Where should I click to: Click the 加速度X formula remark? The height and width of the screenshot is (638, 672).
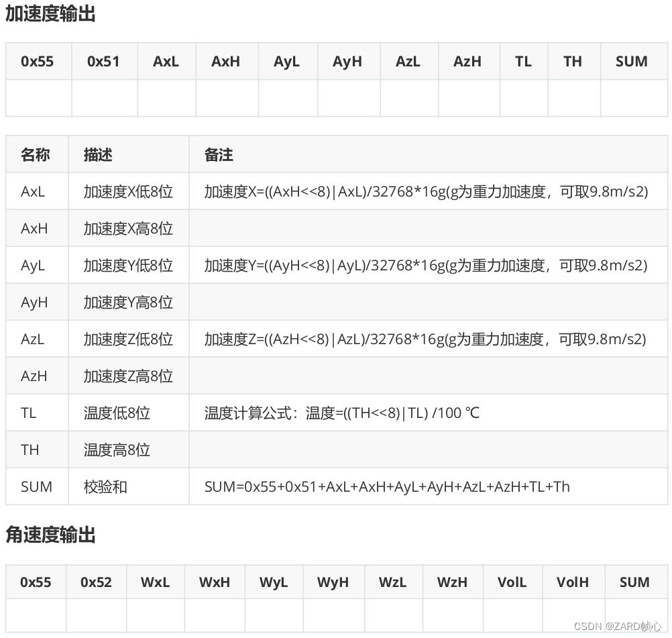[426, 191]
